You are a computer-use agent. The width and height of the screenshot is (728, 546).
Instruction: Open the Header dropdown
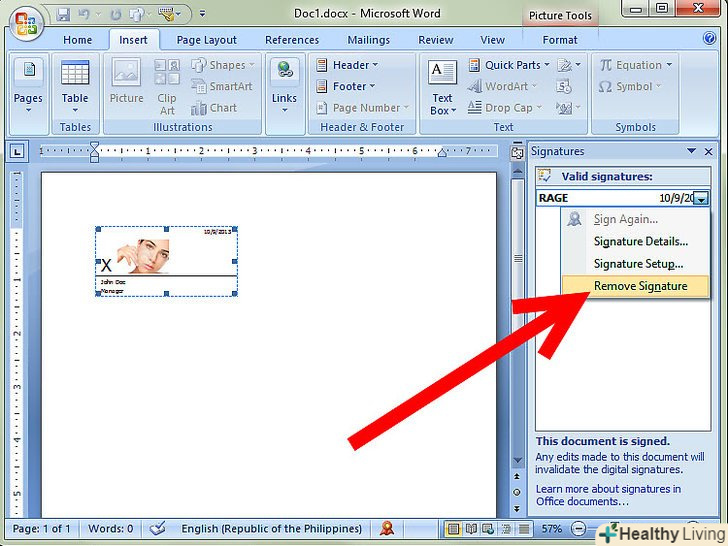[347, 65]
